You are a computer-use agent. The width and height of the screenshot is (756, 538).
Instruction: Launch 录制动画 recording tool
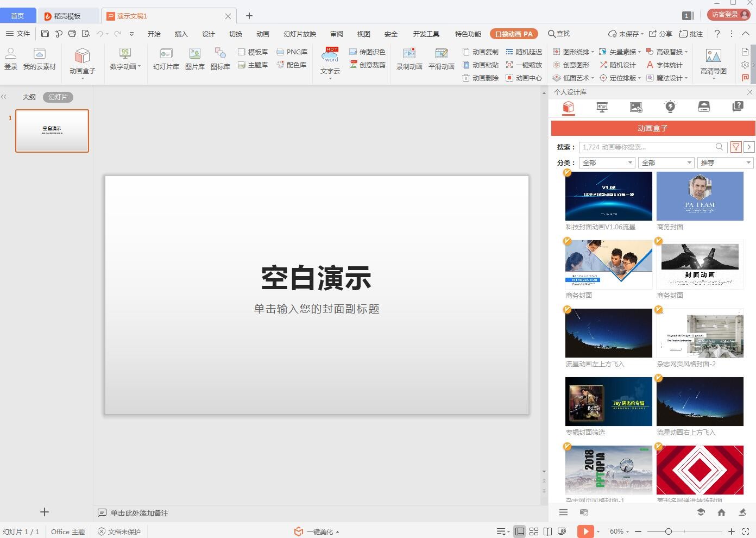point(408,59)
